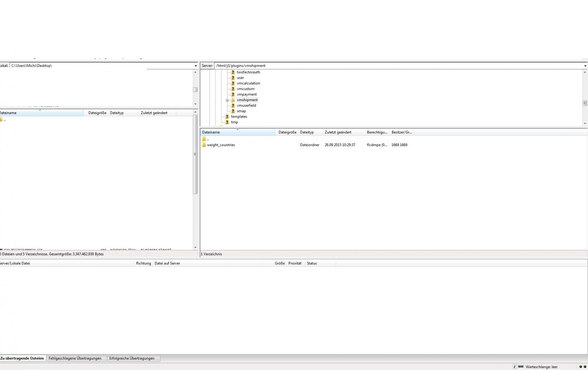The width and height of the screenshot is (588, 370).
Task: Select the vmcalculation folder in tree
Action: coord(248,83)
